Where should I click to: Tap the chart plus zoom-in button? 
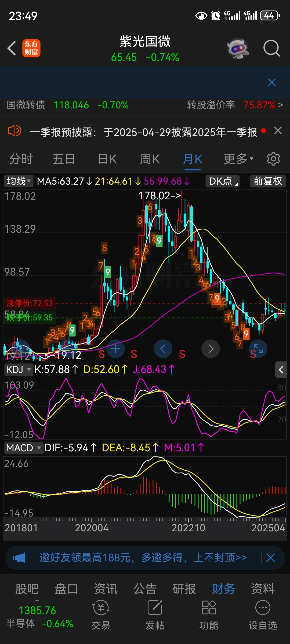(x=115, y=349)
